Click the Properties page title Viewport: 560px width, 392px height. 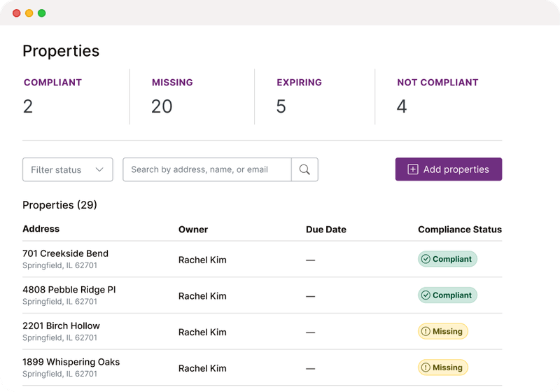61,50
